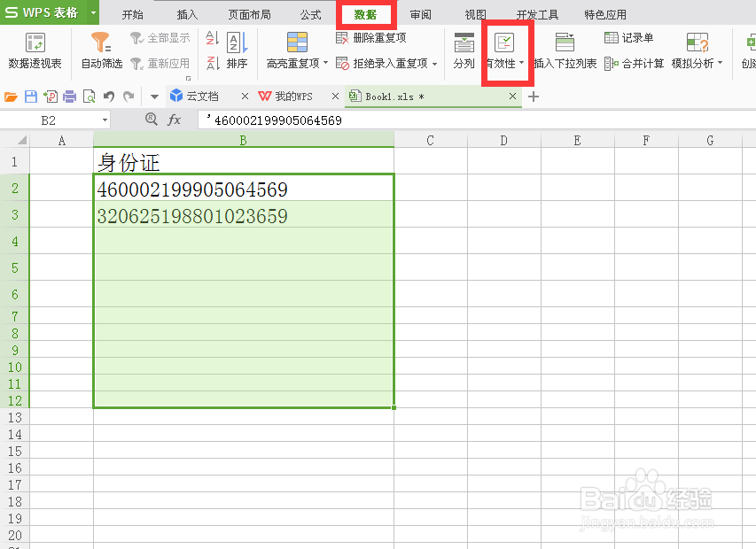The height and width of the screenshot is (549, 756).
Task: Switch to the 开始 ribbon tab
Action: [132, 13]
